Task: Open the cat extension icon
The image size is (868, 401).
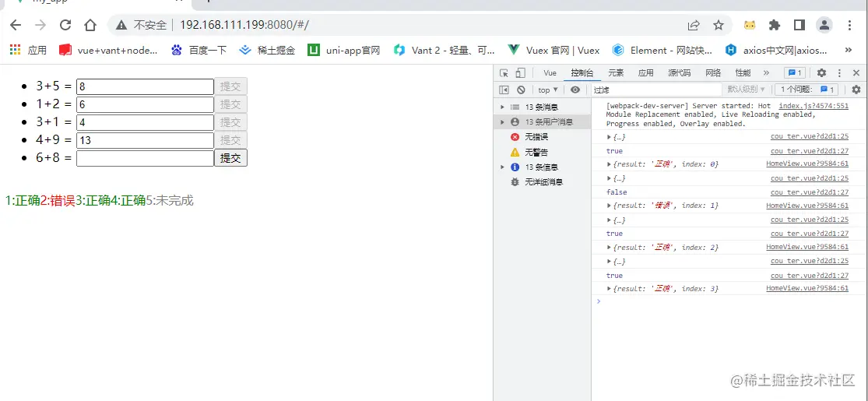Action: click(750, 25)
